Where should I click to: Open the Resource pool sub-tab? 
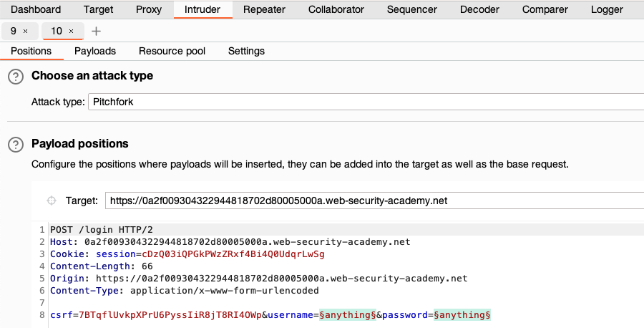point(172,52)
